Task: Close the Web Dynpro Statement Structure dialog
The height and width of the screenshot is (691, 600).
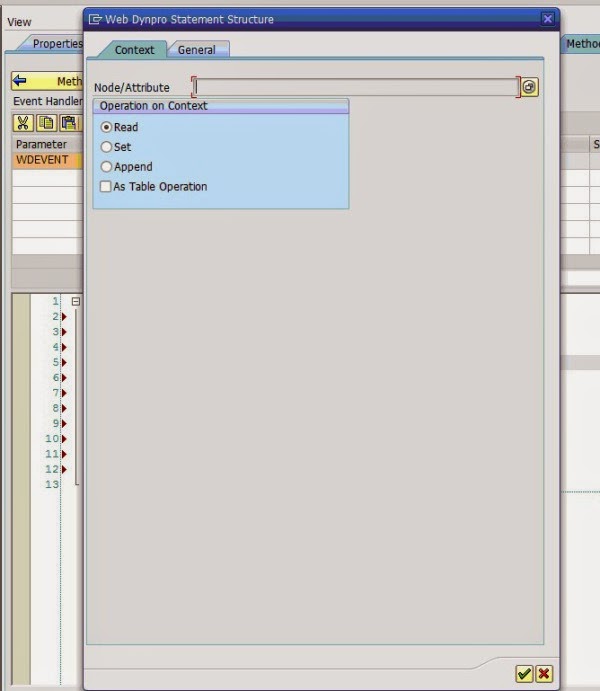Action: (547, 19)
